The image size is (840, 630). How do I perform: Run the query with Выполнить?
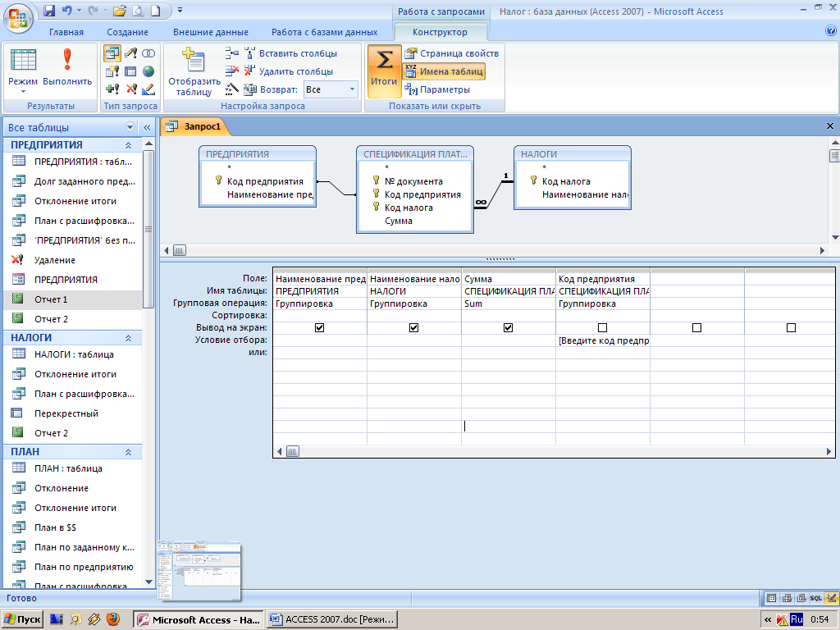point(67,67)
